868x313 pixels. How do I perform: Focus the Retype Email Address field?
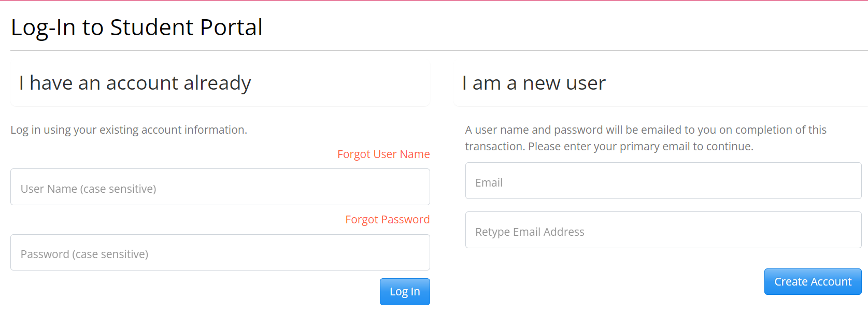click(x=663, y=230)
